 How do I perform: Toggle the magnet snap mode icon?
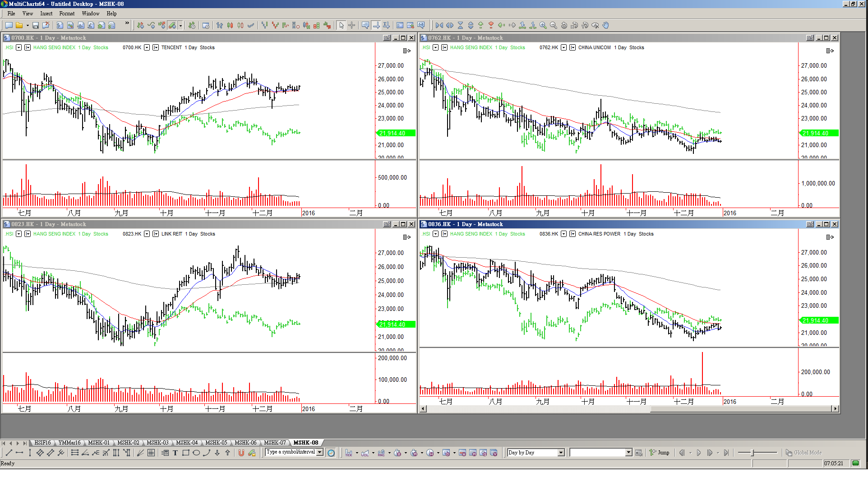[x=241, y=453]
